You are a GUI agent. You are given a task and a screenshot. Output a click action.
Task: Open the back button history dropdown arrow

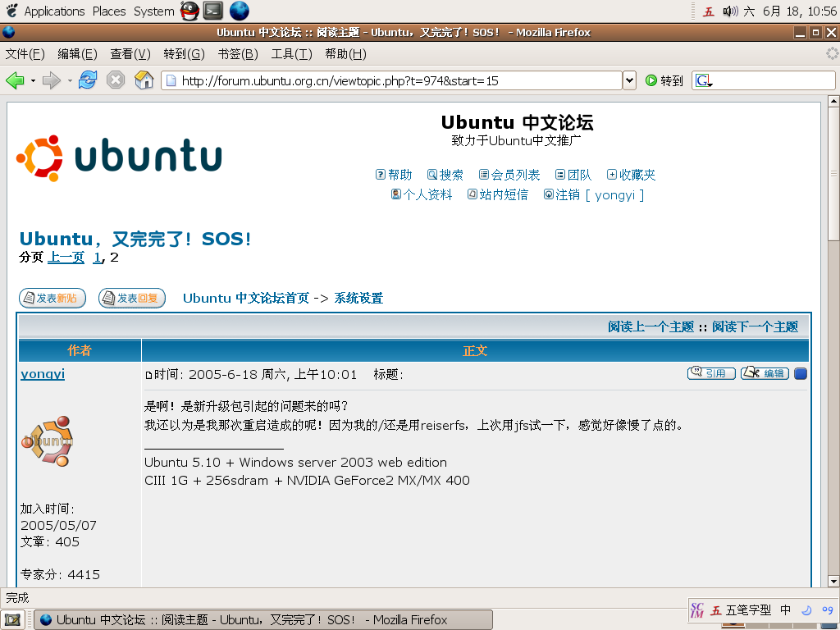point(33,81)
